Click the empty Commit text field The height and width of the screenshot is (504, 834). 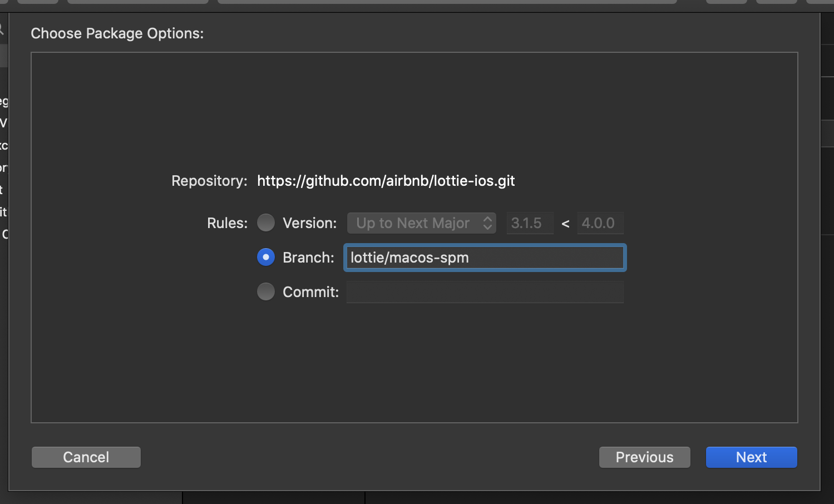point(485,292)
